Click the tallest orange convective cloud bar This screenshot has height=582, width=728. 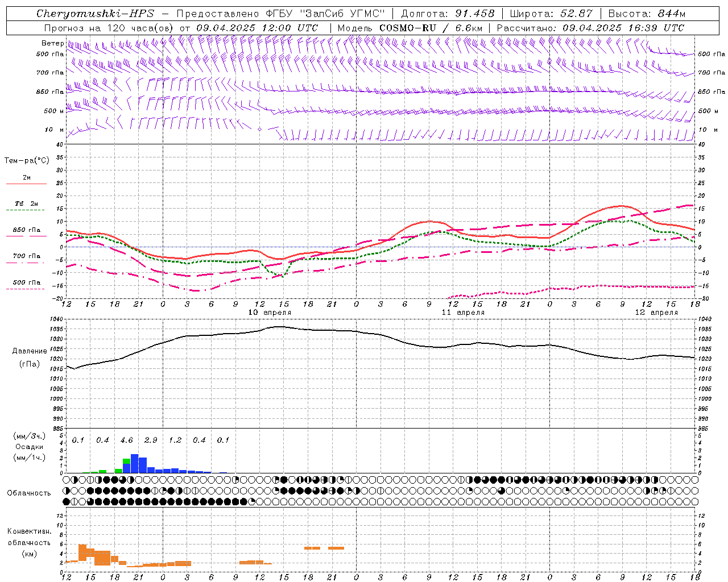tap(82, 552)
